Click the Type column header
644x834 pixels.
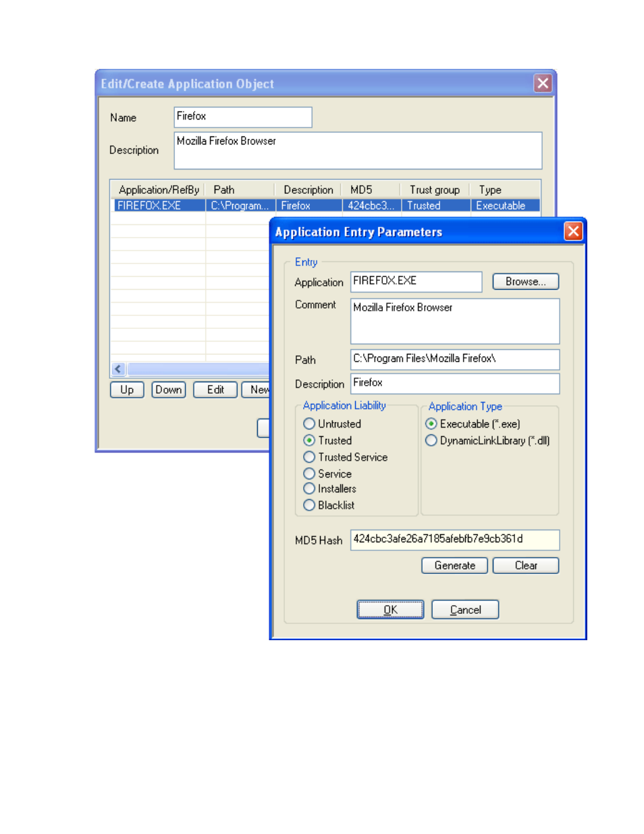click(x=505, y=190)
